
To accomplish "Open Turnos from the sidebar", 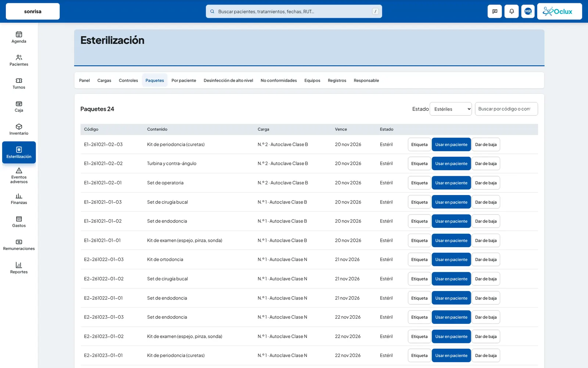I will point(19,84).
